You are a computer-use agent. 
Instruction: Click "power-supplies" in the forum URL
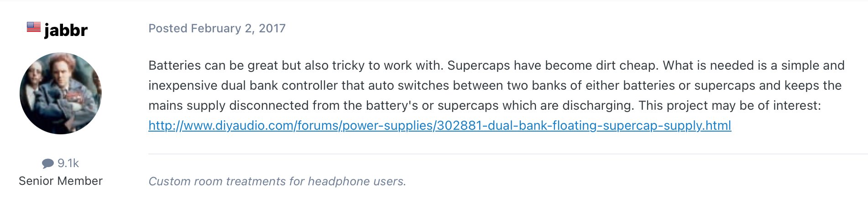pyautogui.click(x=387, y=126)
